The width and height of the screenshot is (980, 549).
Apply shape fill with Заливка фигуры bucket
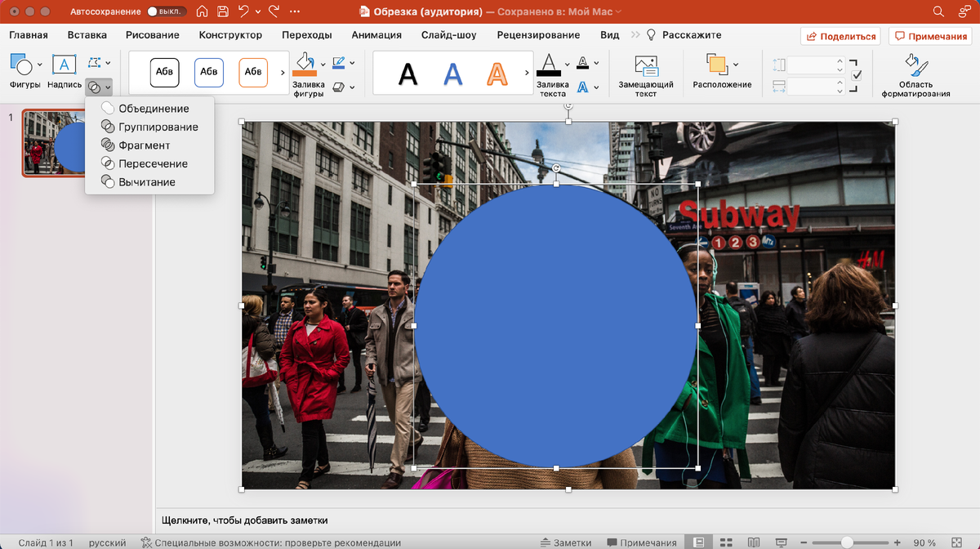pos(305,64)
